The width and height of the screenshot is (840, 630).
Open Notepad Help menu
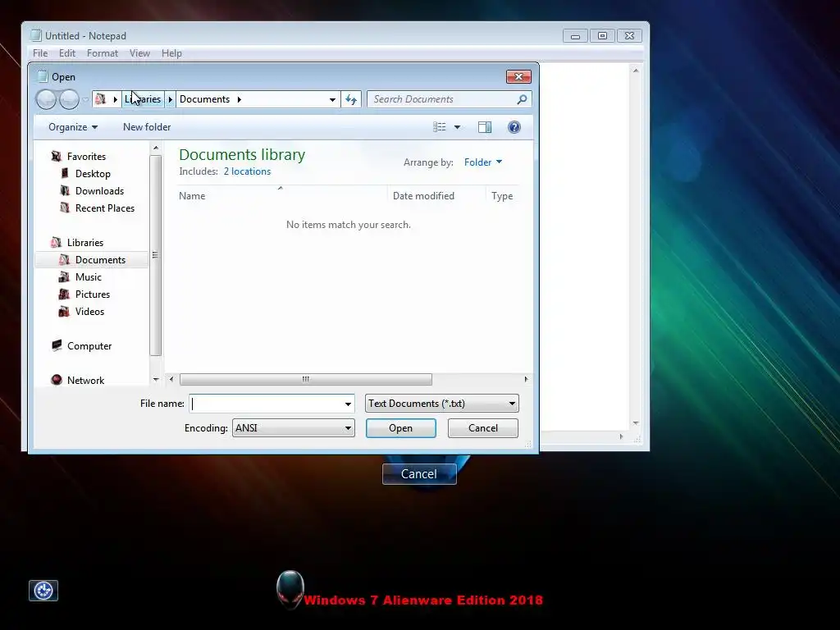[x=171, y=53]
